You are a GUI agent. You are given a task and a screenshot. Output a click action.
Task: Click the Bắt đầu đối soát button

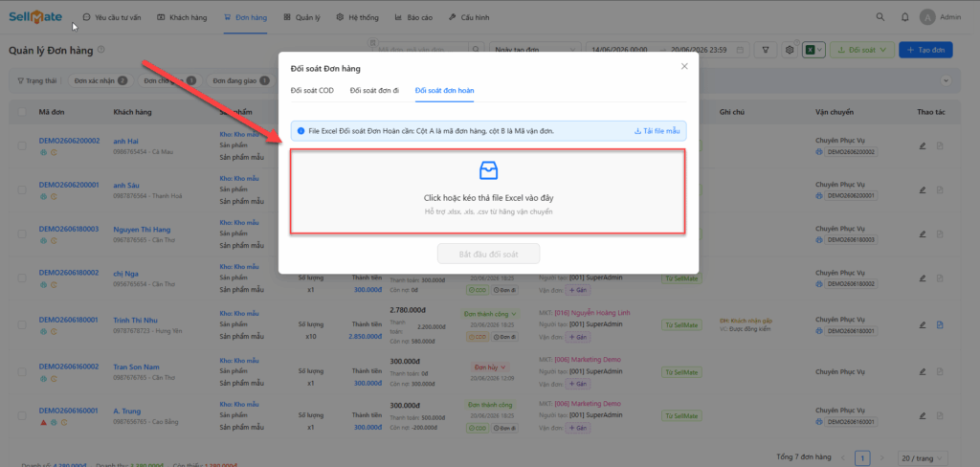(x=489, y=255)
